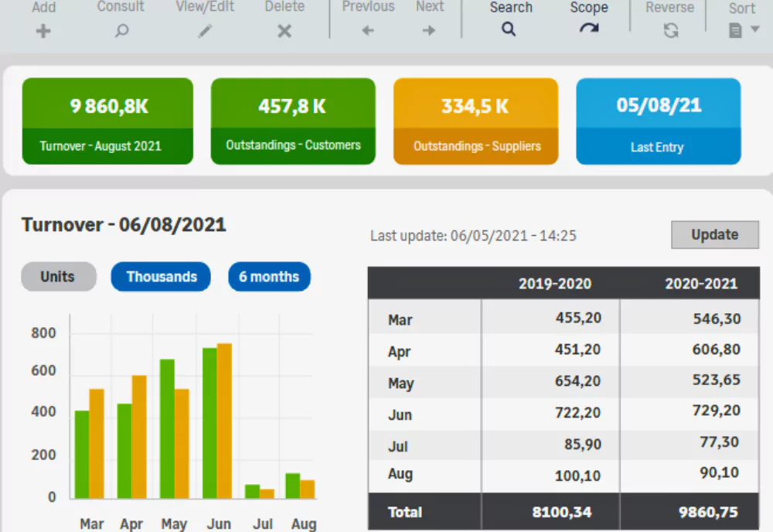The height and width of the screenshot is (532, 773).
Task: Go to Next record arrow
Action: point(429,31)
